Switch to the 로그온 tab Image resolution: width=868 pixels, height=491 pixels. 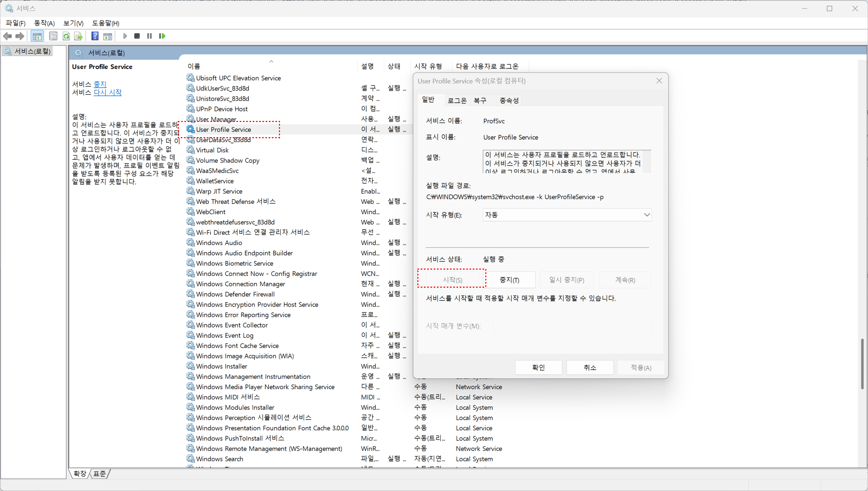coord(457,100)
